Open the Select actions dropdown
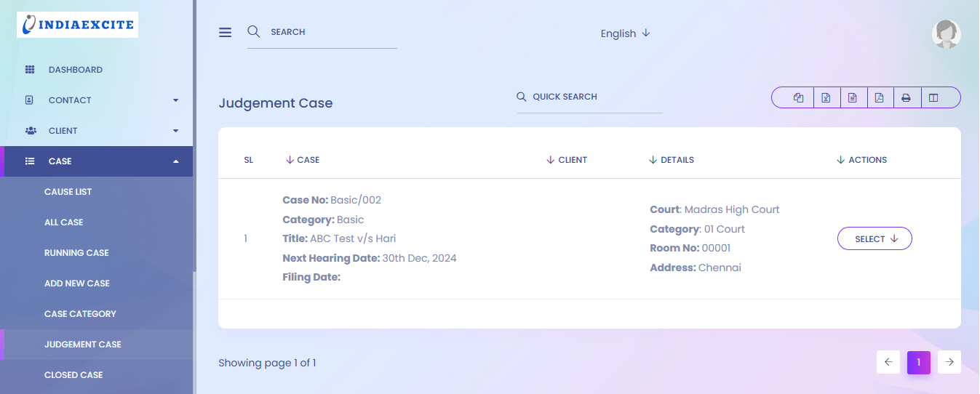The image size is (980, 394). (x=875, y=239)
